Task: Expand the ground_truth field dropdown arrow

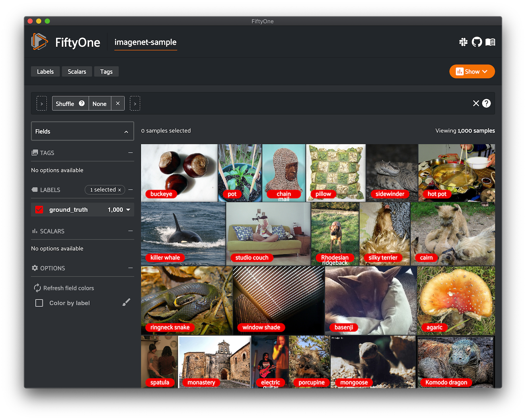Action: (128, 210)
